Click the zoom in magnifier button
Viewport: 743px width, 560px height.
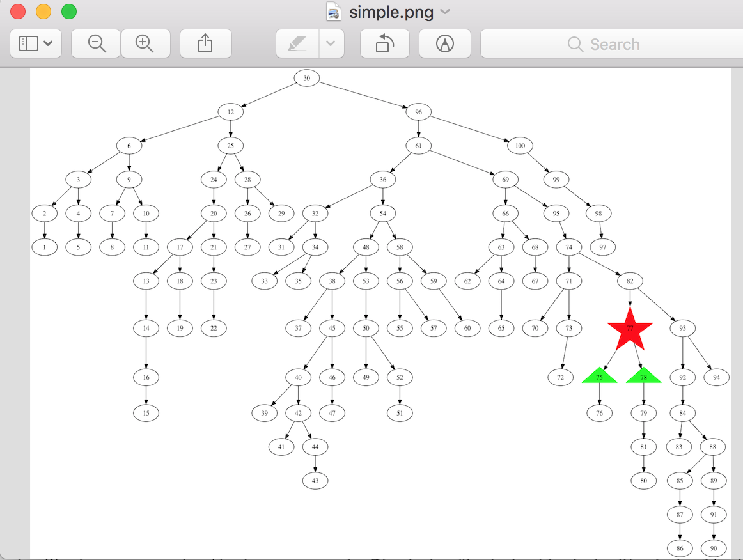coord(145,44)
